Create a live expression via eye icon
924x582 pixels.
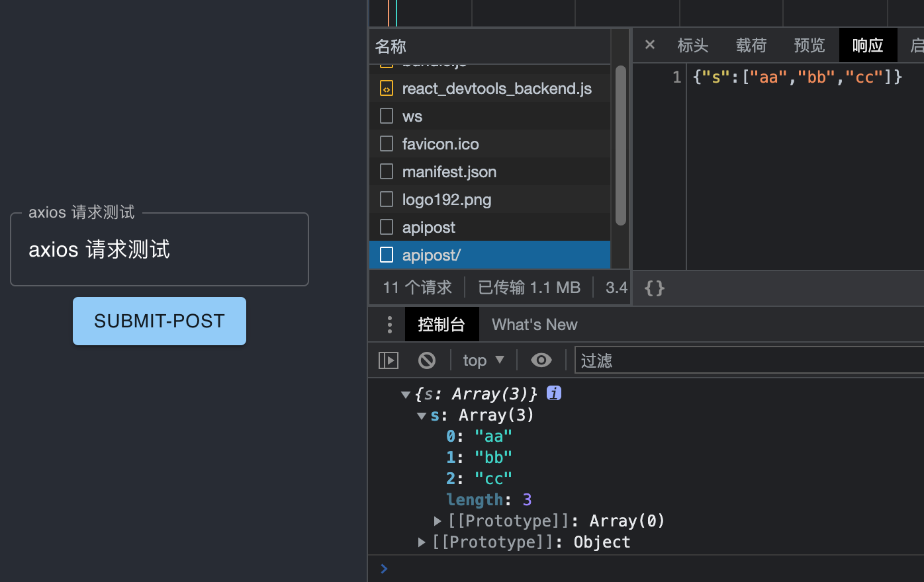(x=541, y=360)
